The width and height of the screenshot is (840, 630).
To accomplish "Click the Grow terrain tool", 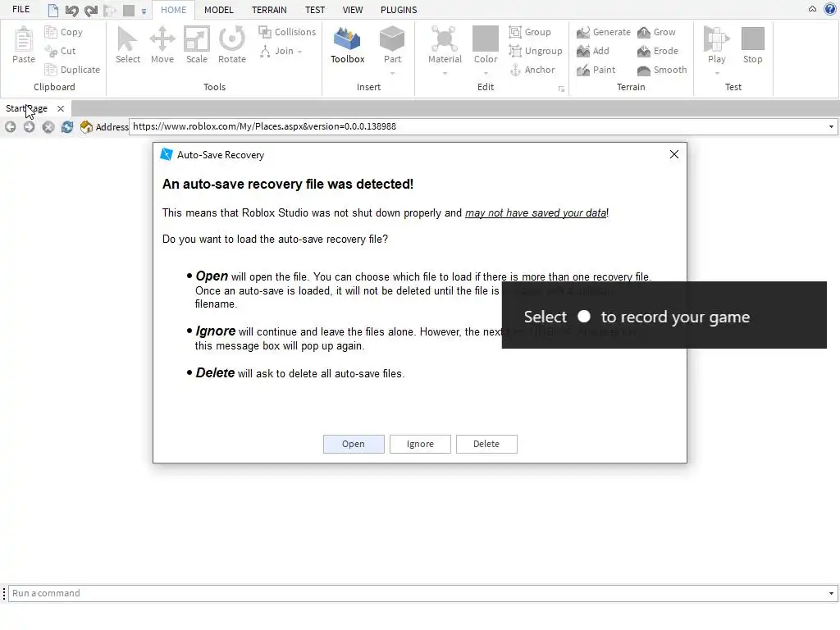I will (x=656, y=32).
